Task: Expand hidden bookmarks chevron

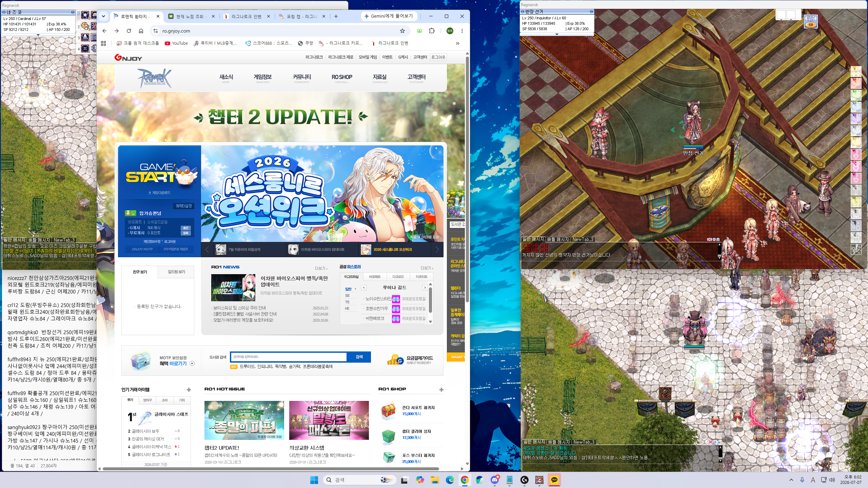Action: point(457,43)
